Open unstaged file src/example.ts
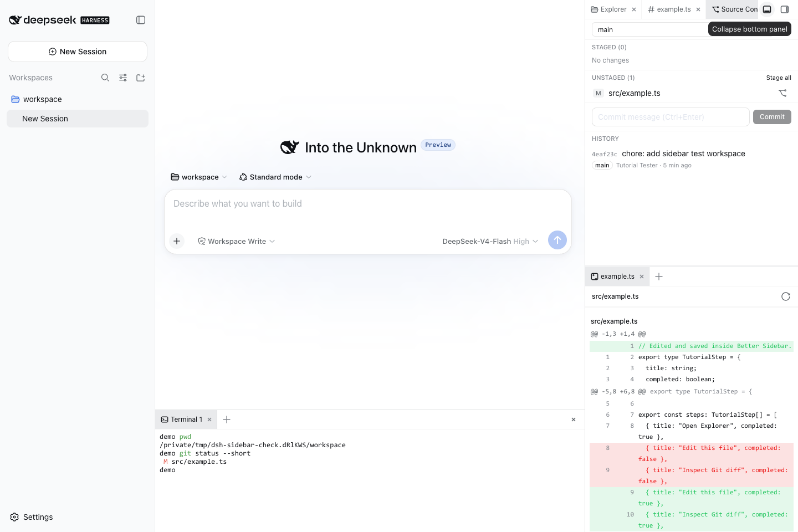This screenshot has width=798, height=532. 635,93
